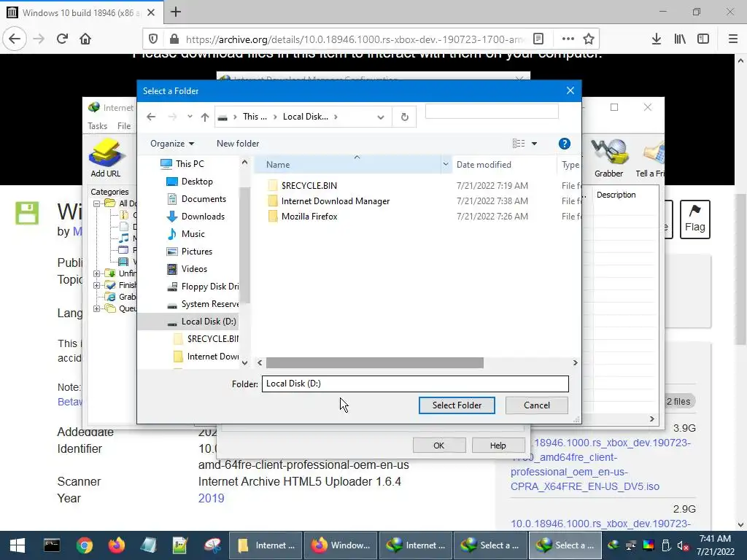Open the Name column filter dropdown arrow

(x=446, y=165)
